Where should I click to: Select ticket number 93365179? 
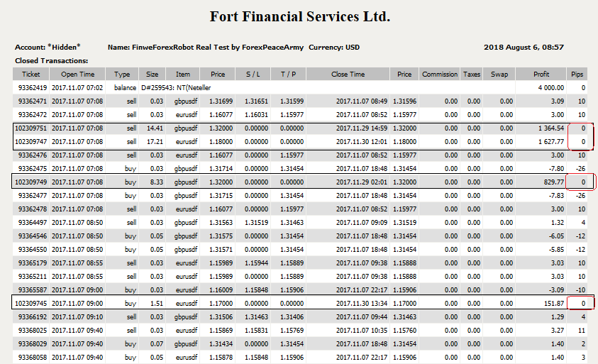click(33, 263)
